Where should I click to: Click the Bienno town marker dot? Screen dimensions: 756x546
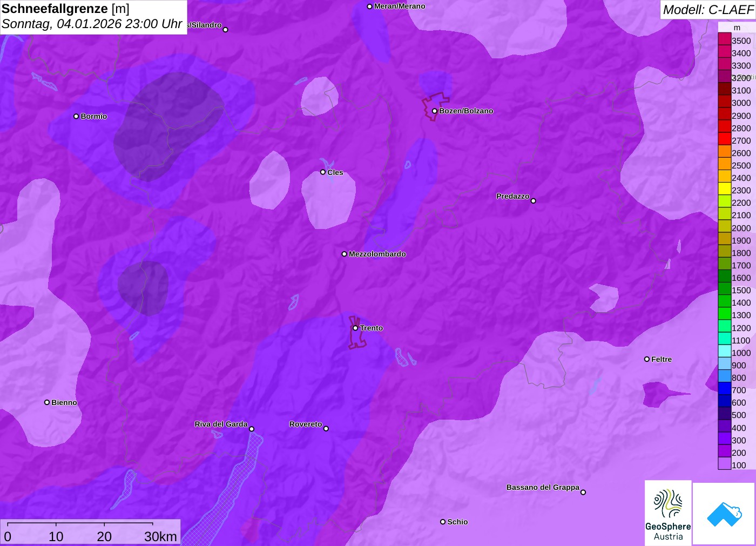47,402
